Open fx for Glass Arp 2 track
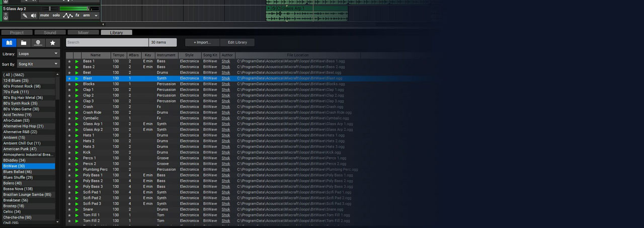Screen dimensions: 644x228 pyautogui.click(x=77, y=16)
